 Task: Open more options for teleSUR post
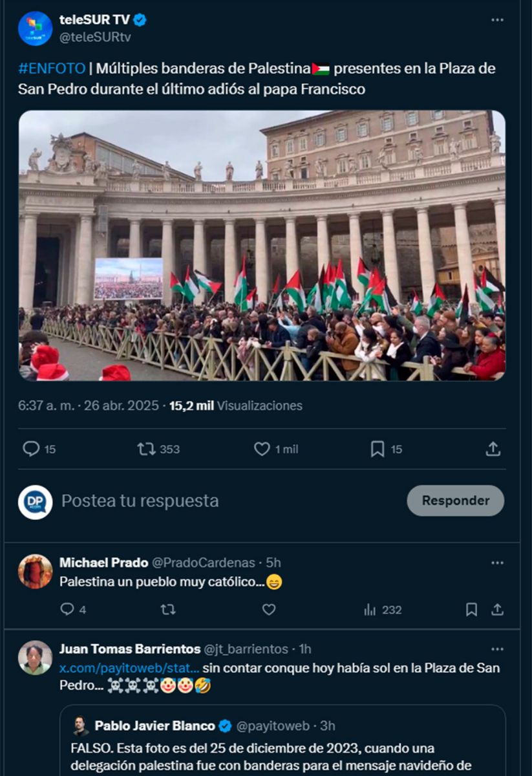497,20
